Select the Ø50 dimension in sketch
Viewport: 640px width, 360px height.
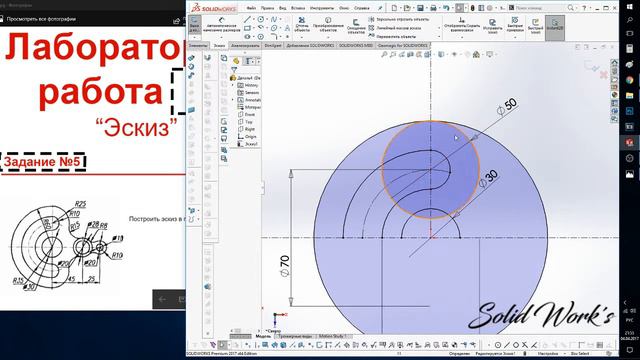point(507,107)
